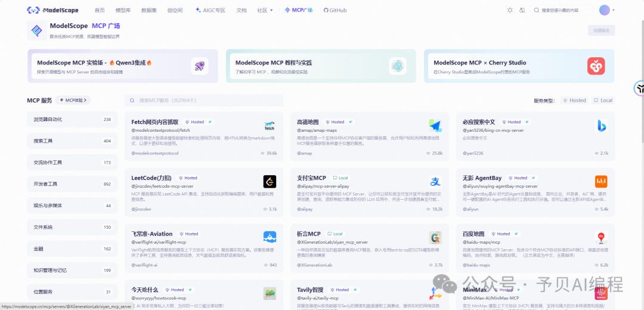This screenshot has height=310, width=644.
Task: Click the brain icon on 教程与实践 banner
Action: pos(398,66)
